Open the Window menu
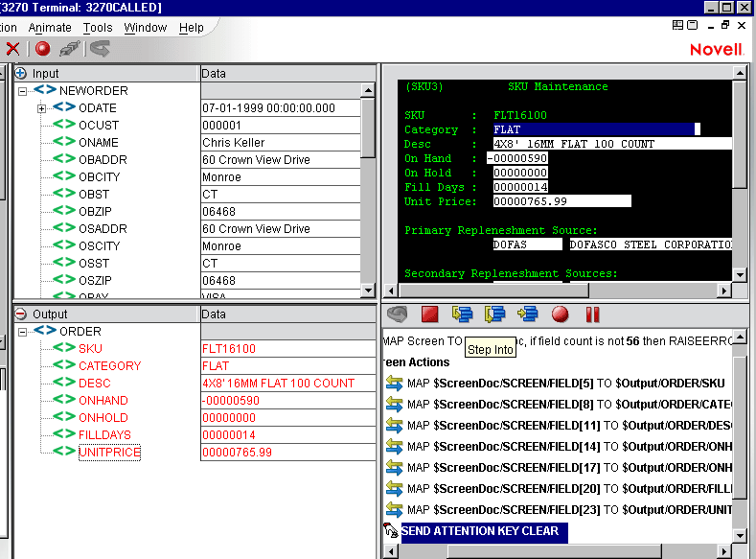Viewport: 756px width, 559px height. point(146,28)
